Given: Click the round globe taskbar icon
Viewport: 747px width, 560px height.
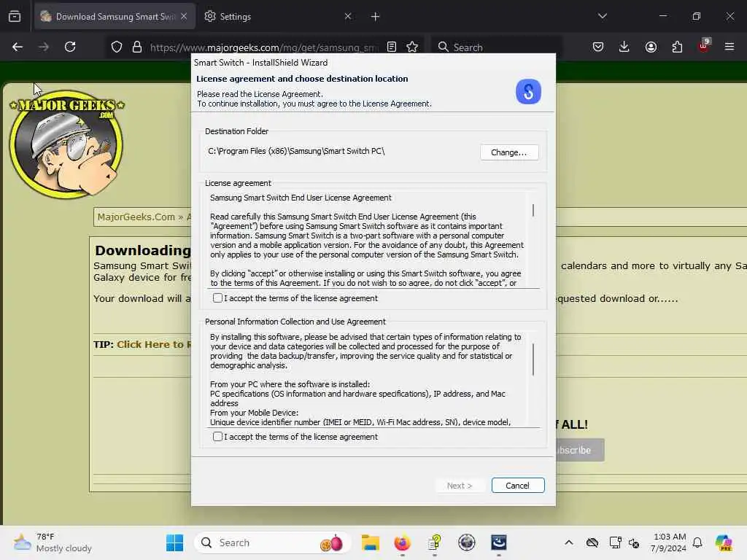Looking at the screenshot, I should (x=466, y=542).
